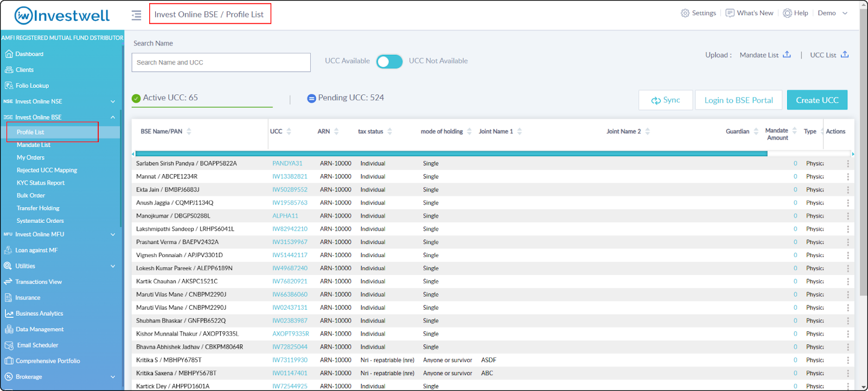The width and height of the screenshot is (868, 391).
Task: Open Transfer Holding in sidebar
Action: (x=38, y=208)
